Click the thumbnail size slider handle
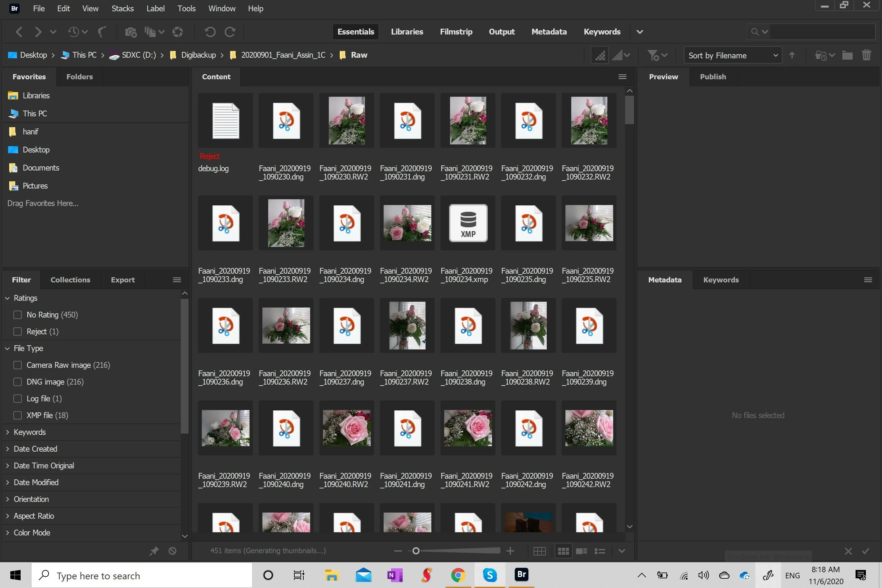The width and height of the screenshot is (882, 588). click(x=416, y=551)
